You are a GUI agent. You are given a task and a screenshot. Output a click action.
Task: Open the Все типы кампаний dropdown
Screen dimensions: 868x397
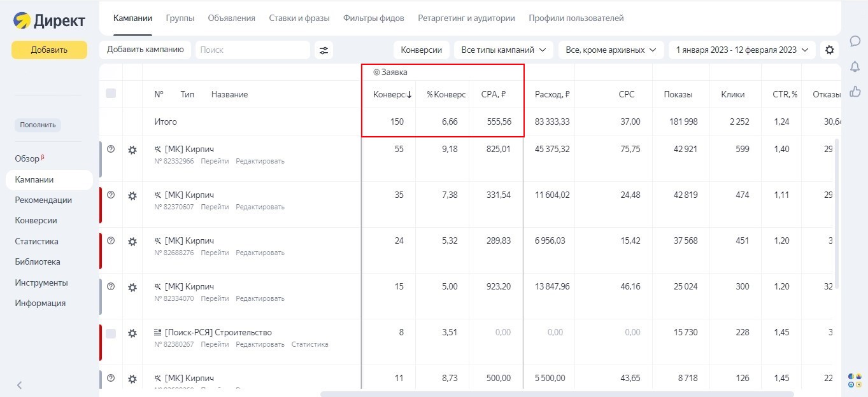point(502,49)
